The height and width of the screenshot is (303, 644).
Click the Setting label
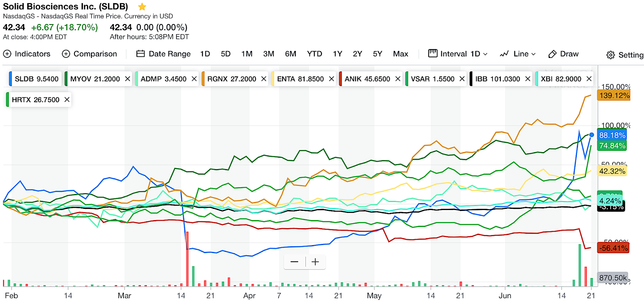click(631, 55)
